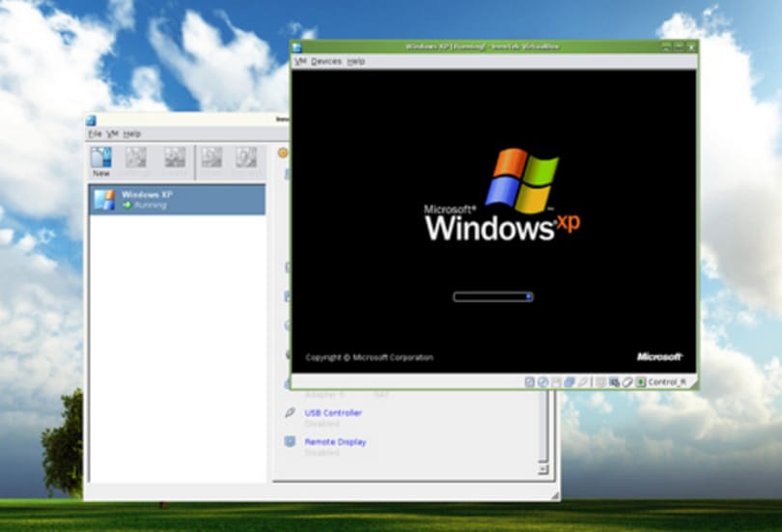The width and height of the screenshot is (782, 532).
Task: Open Help menu in the running VM window
Action: coord(355,62)
